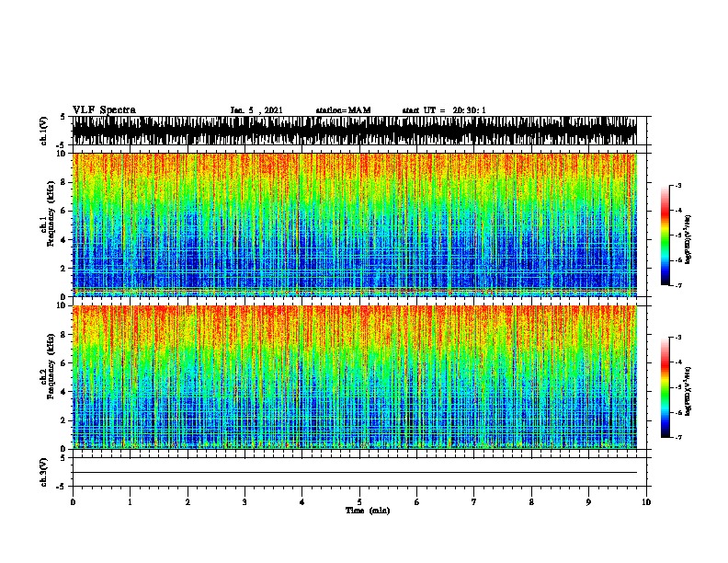Click the "start UT = 20:30:1" header text
The image size is (728, 563).
tap(444, 110)
